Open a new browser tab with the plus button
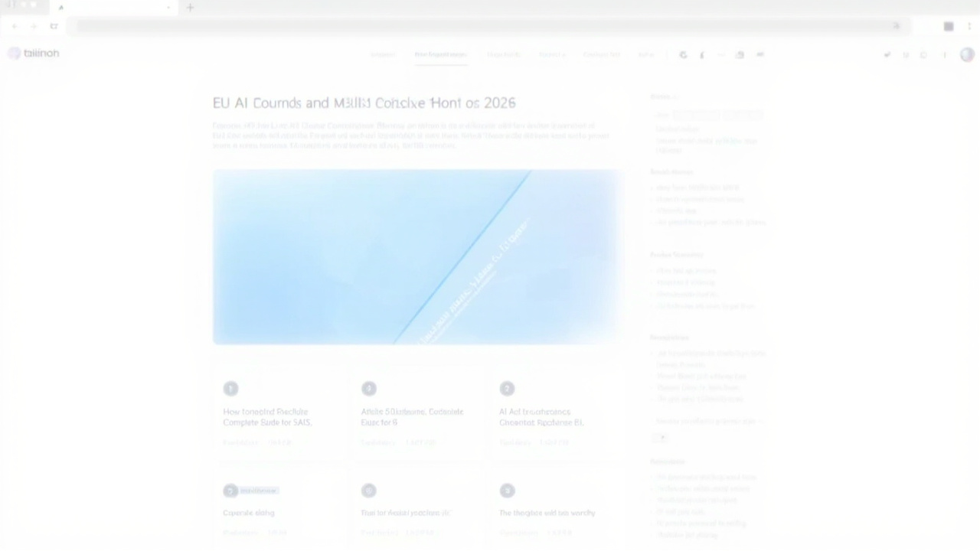Viewport: 980px width, 551px height. [190, 8]
